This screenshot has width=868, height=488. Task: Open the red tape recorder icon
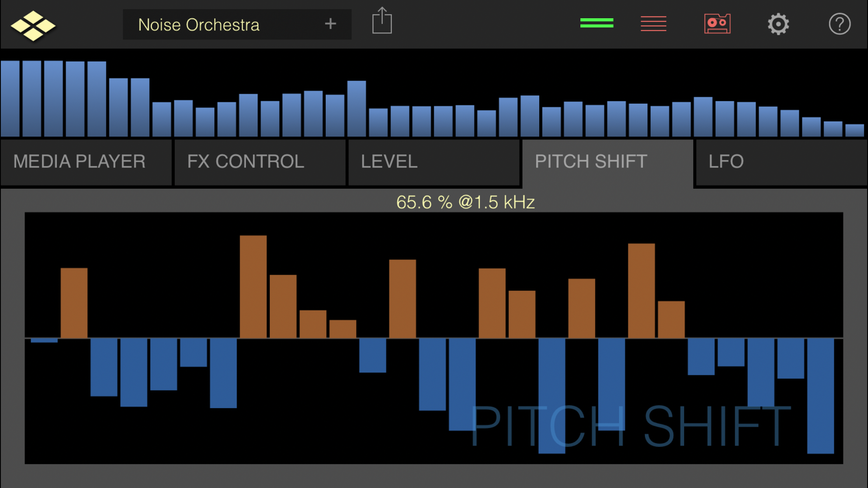click(717, 24)
